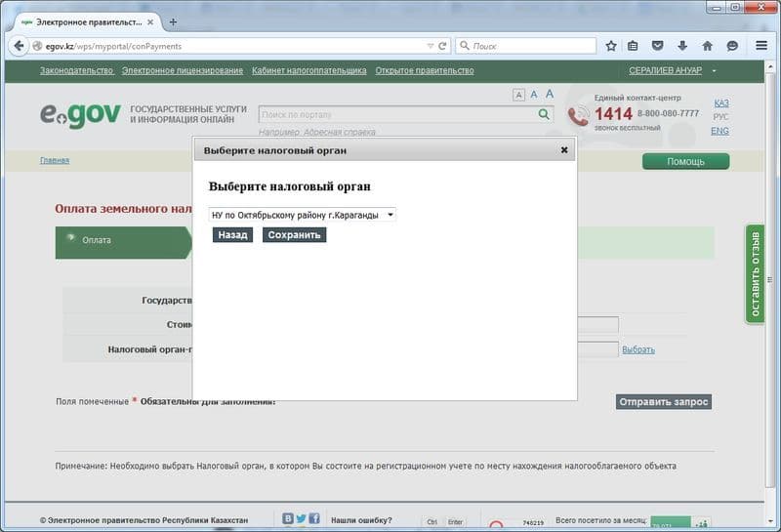Open the Twitter icon in footer

click(301, 518)
